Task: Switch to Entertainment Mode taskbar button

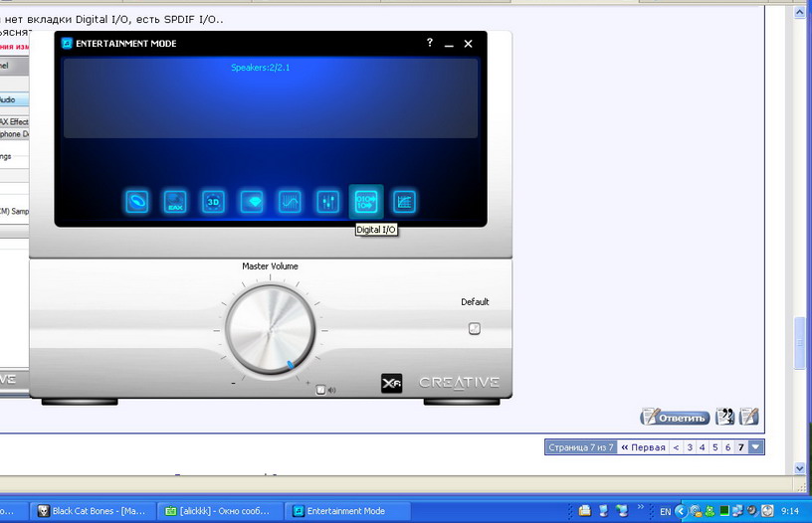Action: coord(347,511)
